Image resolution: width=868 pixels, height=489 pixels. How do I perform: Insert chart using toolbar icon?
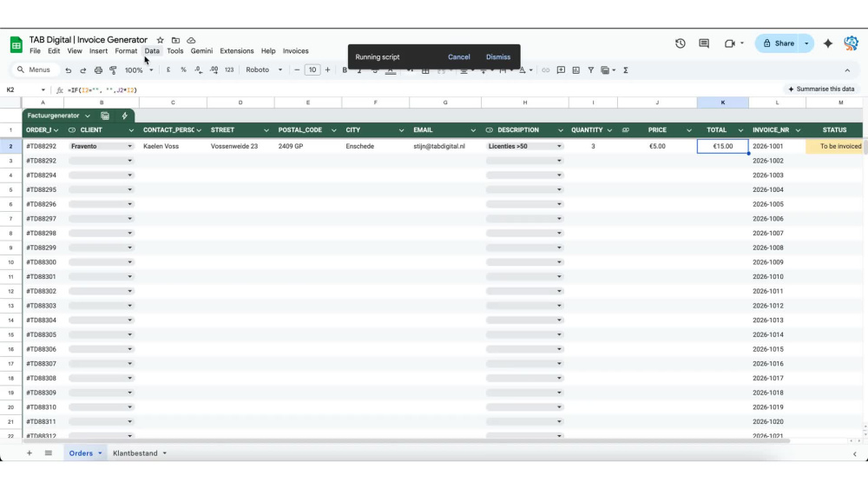(x=575, y=70)
